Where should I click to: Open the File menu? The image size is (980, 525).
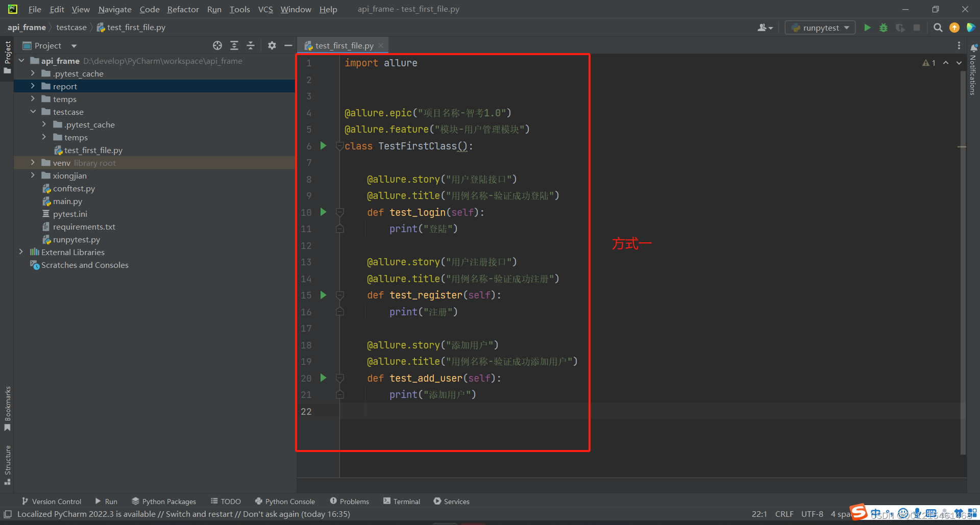[x=35, y=9]
